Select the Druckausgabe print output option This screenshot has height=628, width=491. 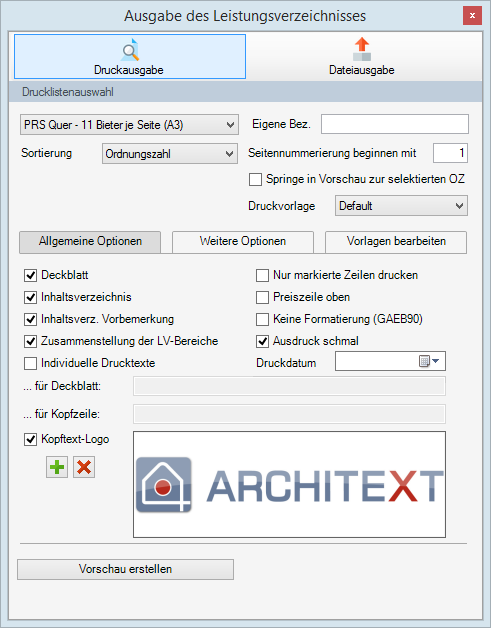130,56
